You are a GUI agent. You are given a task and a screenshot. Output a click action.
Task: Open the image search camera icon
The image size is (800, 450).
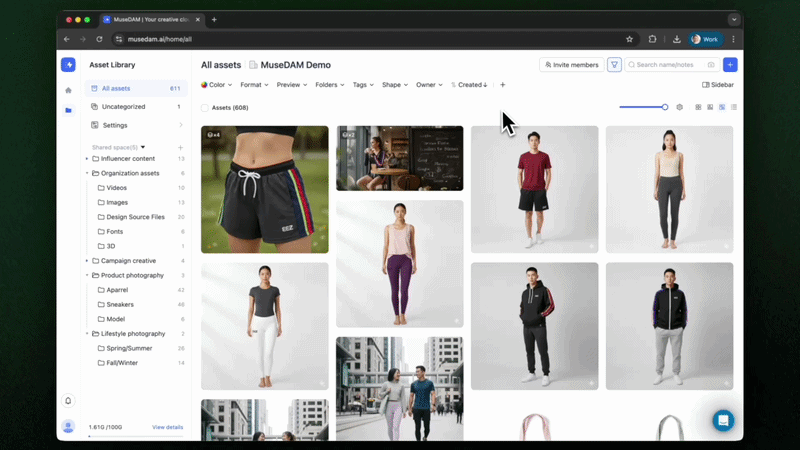(711, 65)
